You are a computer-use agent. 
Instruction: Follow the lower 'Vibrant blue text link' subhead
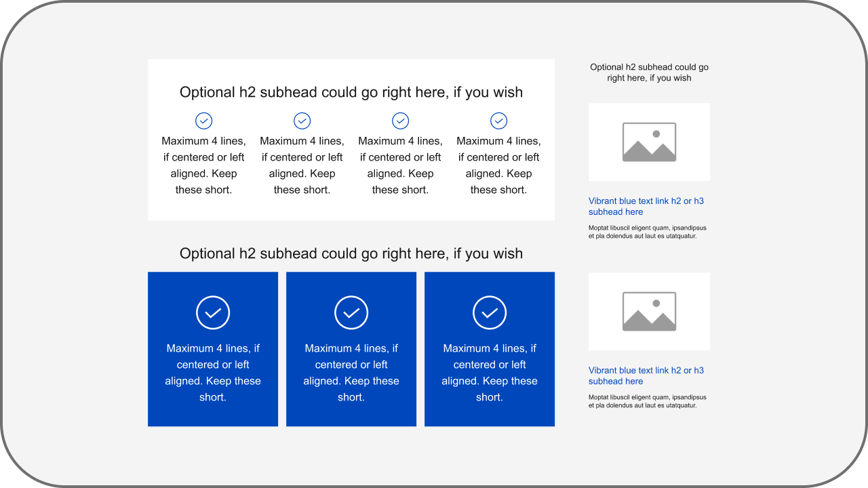(x=646, y=375)
